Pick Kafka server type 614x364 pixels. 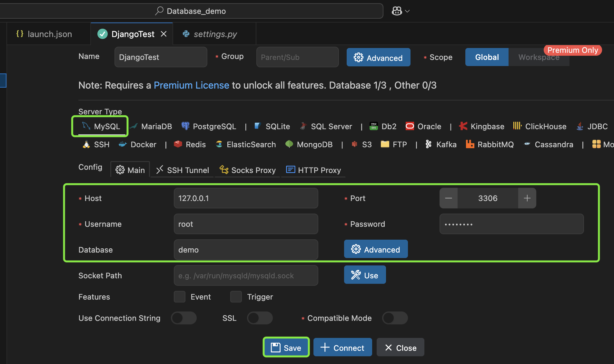(441, 144)
